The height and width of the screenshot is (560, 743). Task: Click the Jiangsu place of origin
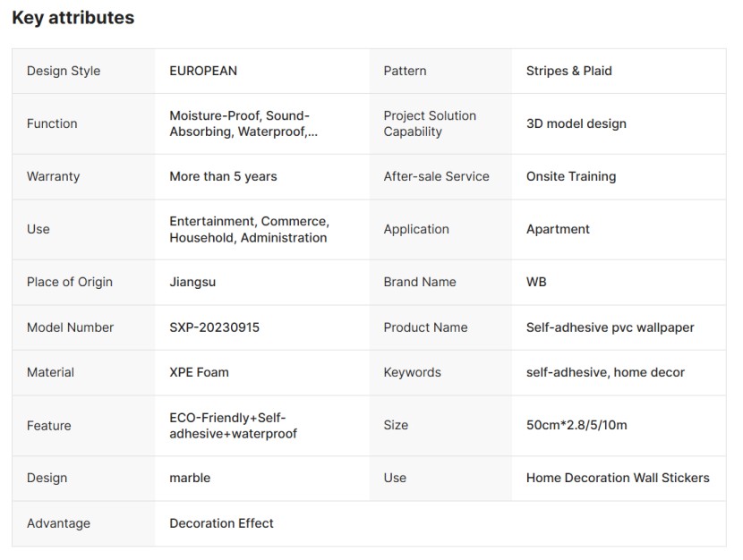[x=192, y=282]
